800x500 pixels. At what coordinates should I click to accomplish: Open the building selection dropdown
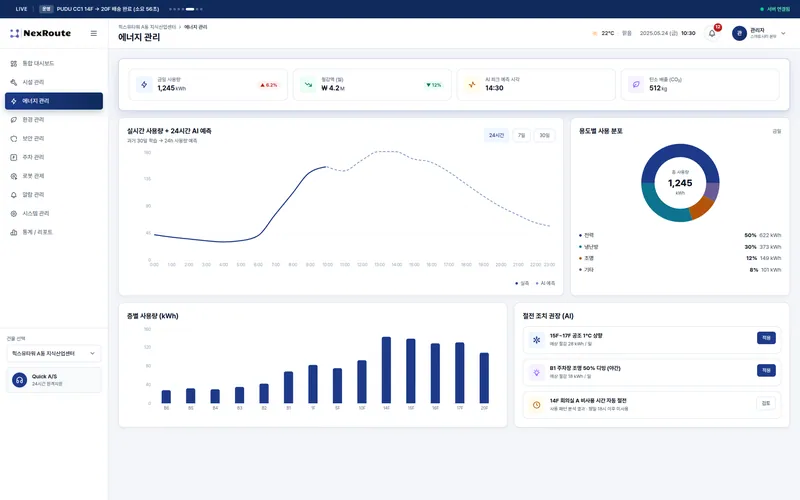pyautogui.click(x=54, y=354)
